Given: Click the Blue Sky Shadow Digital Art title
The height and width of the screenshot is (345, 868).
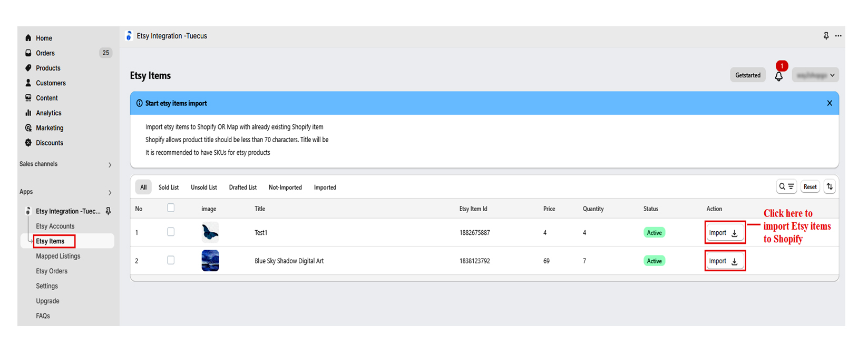Looking at the screenshot, I should (x=289, y=261).
